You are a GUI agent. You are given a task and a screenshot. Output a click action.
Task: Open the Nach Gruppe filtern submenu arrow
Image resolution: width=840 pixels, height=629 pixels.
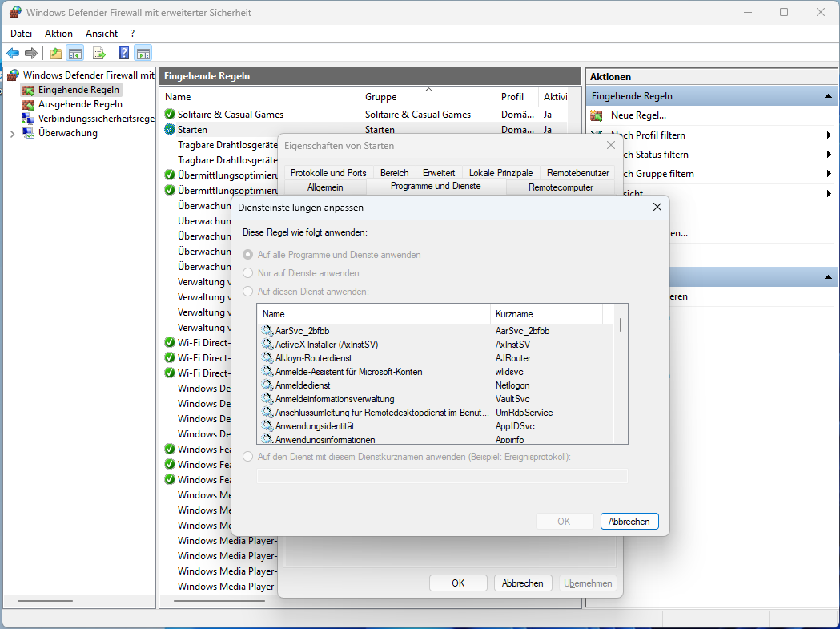point(829,174)
